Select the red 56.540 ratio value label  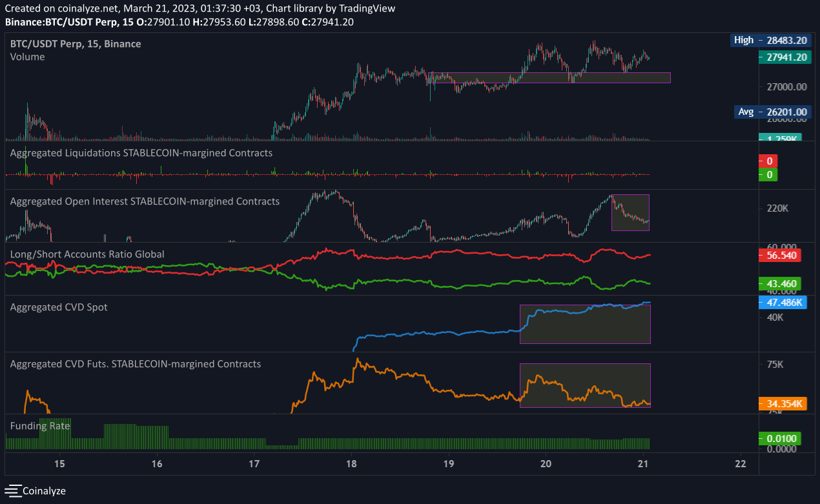coord(779,255)
